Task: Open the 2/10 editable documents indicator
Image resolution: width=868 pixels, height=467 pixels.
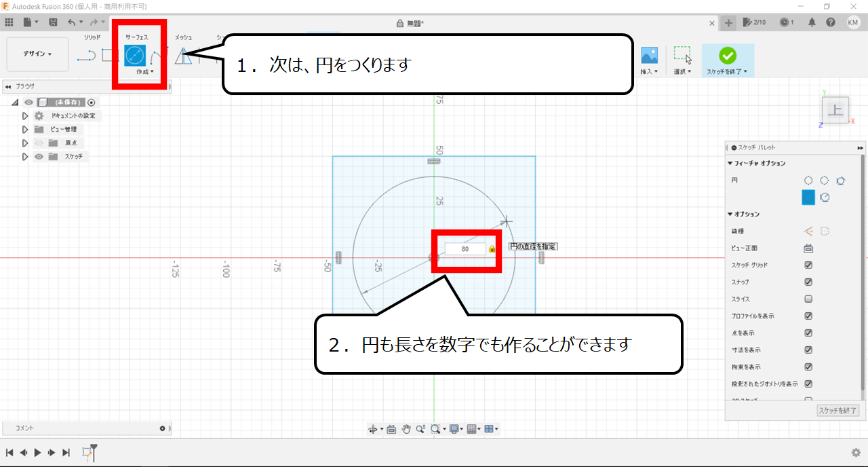Action: coord(754,22)
